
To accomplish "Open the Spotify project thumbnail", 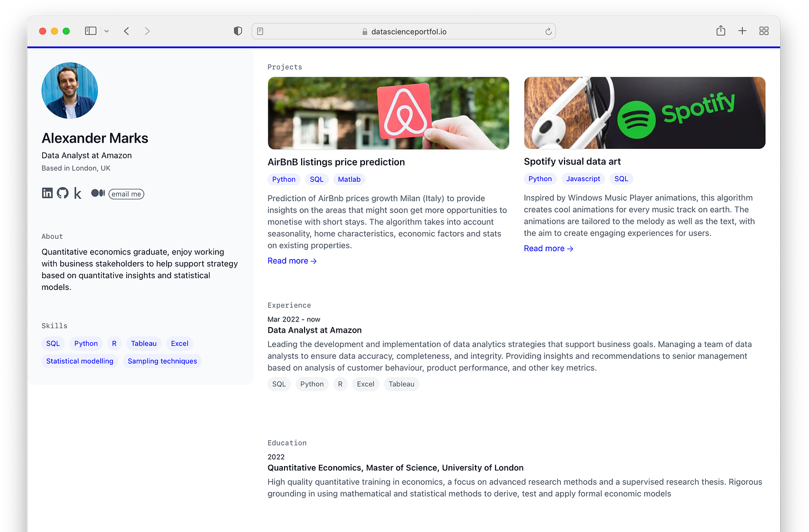I will click(x=645, y=113).
